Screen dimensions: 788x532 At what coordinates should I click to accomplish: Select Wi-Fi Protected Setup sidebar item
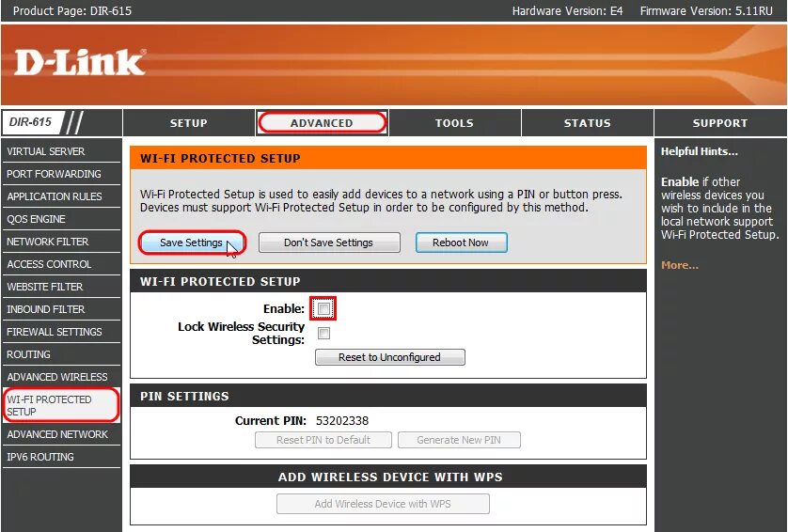(x=61, y=405)
